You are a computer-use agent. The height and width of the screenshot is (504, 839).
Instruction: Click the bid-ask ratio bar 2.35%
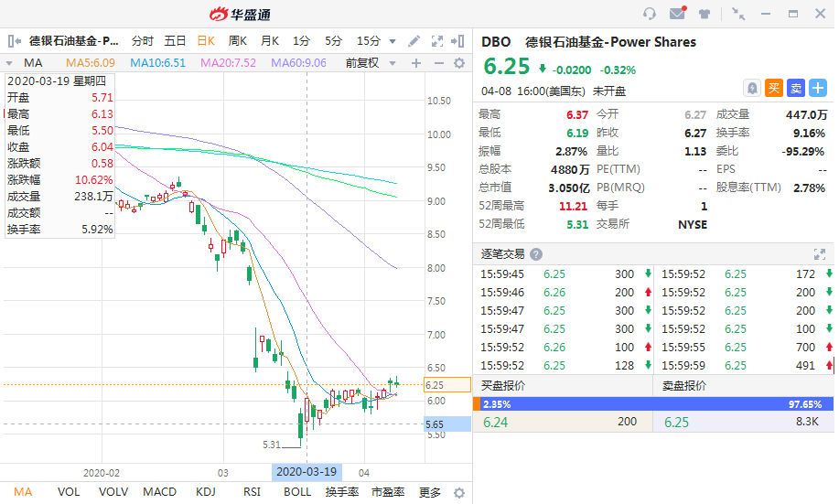653,404
